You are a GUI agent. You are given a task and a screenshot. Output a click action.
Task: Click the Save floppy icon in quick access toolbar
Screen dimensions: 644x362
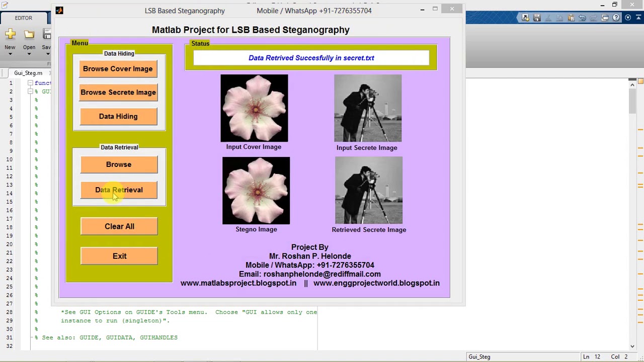pos(537,18)
